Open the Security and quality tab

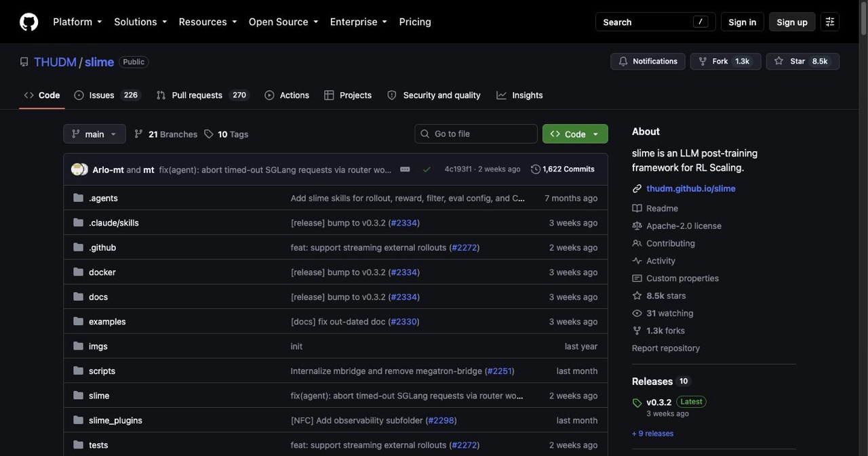point(434,96)
